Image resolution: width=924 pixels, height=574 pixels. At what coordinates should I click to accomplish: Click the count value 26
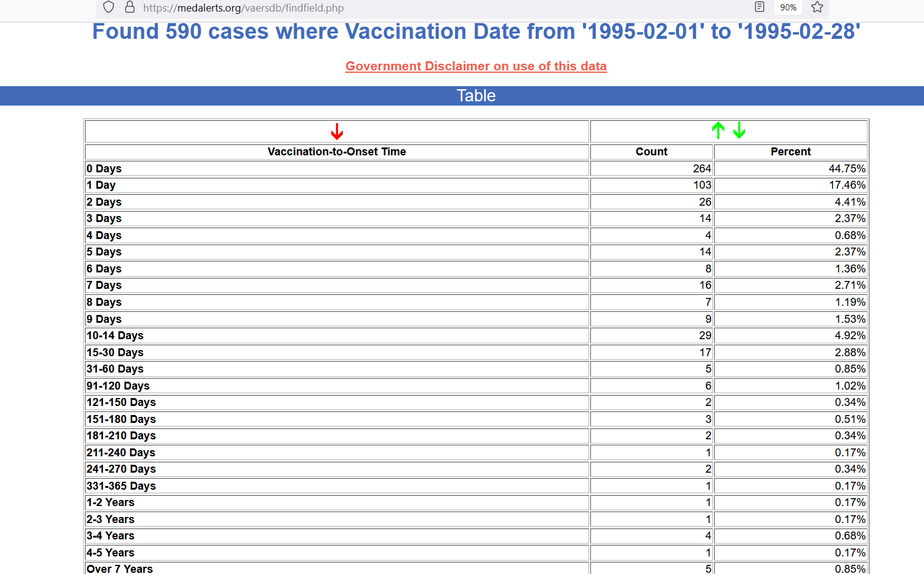705,202
